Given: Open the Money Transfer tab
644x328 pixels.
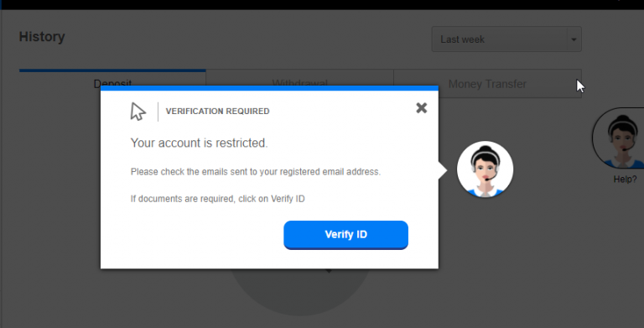Looking at the screenshot, I should 487,84.
